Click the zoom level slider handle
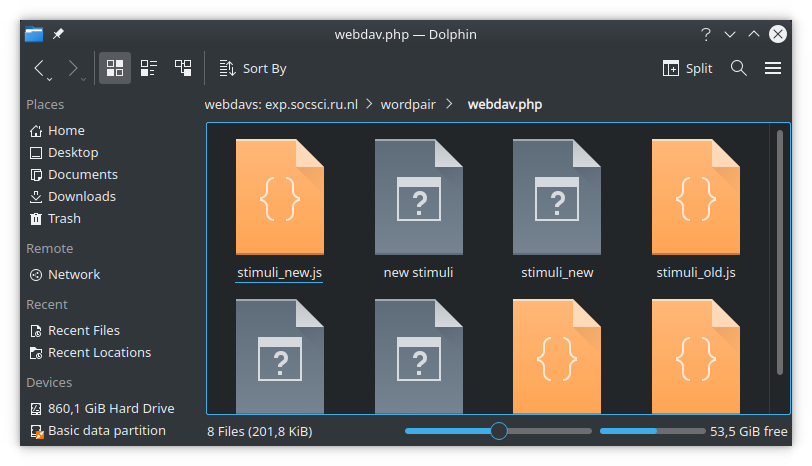 [x=499, y=431]
